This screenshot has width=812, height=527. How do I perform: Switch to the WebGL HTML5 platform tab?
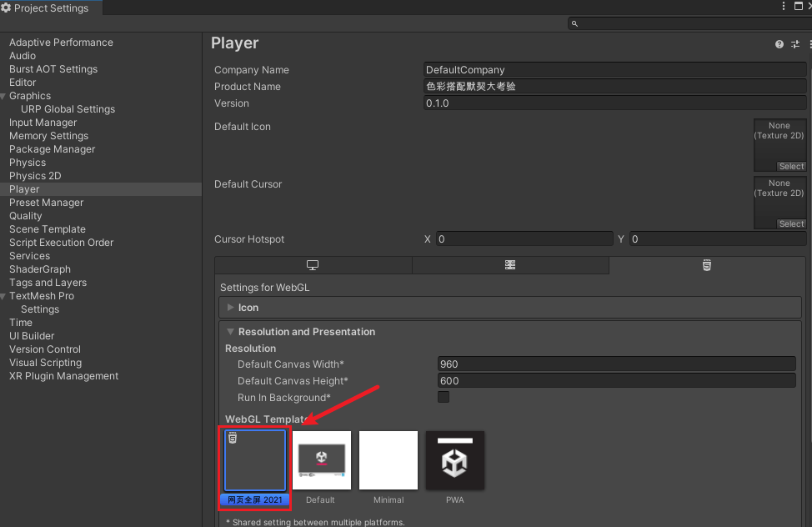pos(707,265)
